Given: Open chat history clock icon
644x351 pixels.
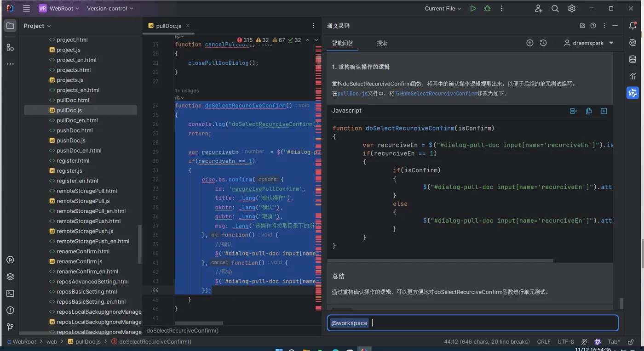Looking at the screenshot, I should coord(543,43).
